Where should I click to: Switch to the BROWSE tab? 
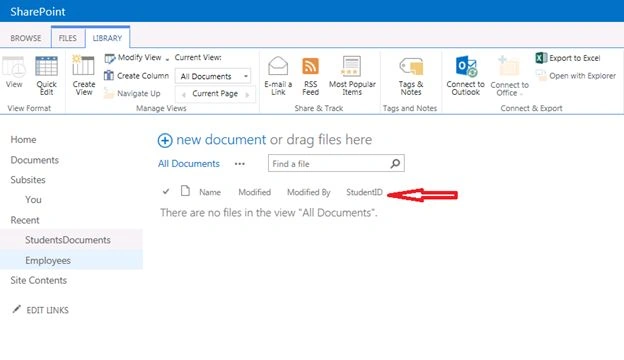[x=26, y=38]
